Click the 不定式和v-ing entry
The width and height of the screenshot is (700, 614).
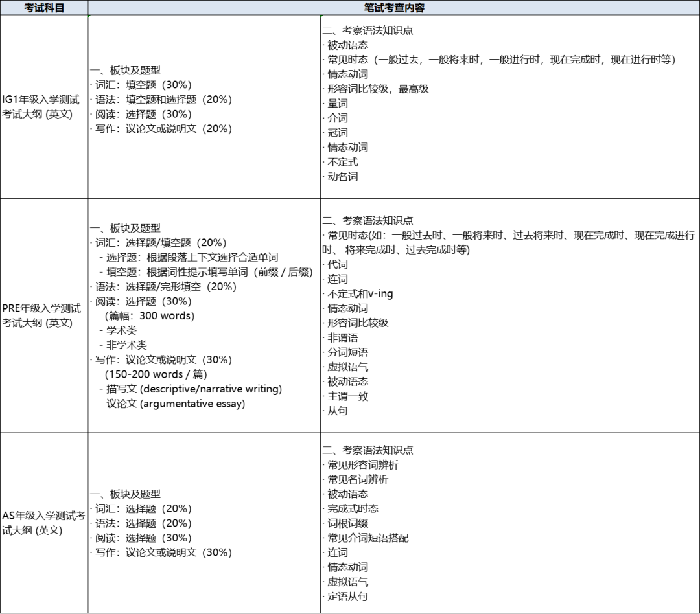(360, 293)
